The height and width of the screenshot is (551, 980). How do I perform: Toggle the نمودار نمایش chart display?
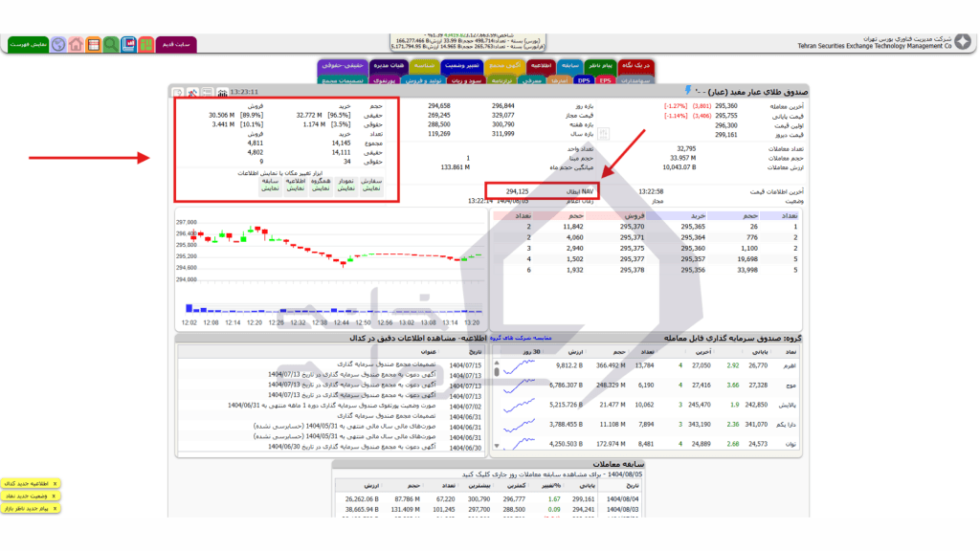point(346,185)
